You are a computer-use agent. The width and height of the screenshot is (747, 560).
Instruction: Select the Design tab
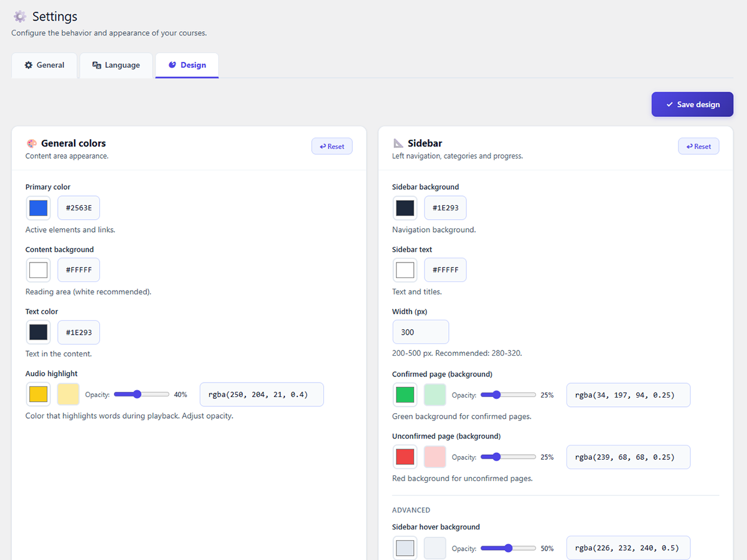pyautogui.click(x=187, y=65)
